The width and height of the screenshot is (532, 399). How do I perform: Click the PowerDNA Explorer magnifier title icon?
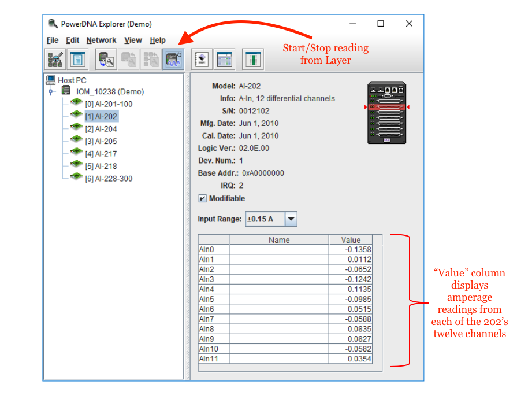[x=53, y=24]
